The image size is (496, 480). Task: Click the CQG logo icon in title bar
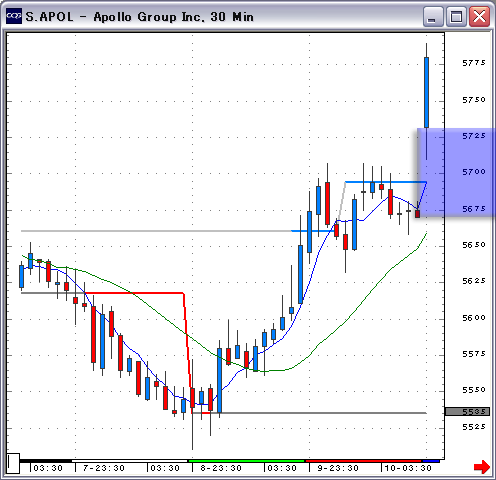click(x=14, y=16)
